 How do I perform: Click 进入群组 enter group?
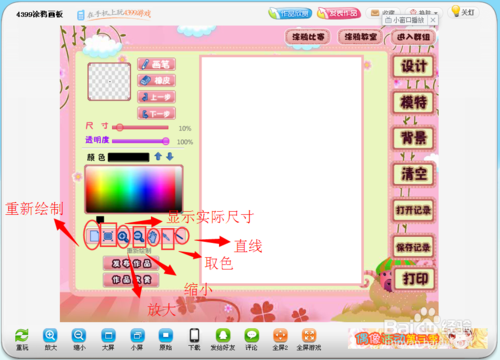(413, 37)
